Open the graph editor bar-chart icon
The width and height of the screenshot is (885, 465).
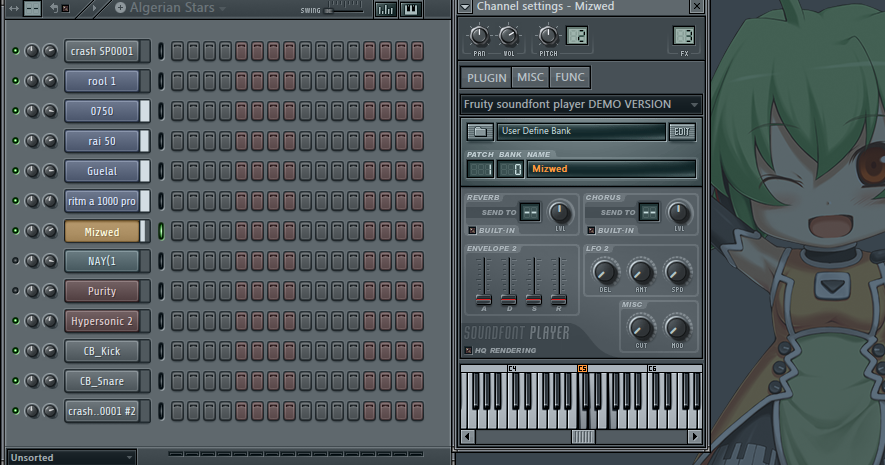pyautogui.click(x=385, y=9)
